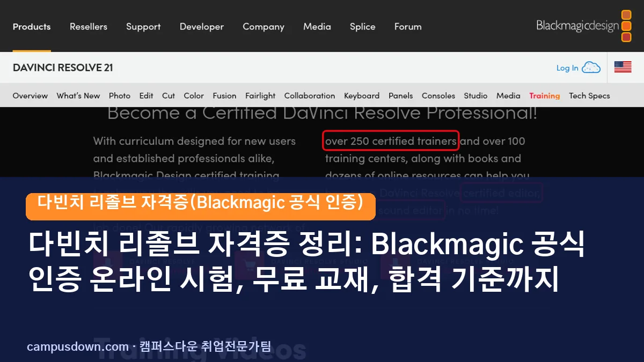Switch to the Panels tab
The height and width of the screenshot is (362, 644).
tap(401, 95)
